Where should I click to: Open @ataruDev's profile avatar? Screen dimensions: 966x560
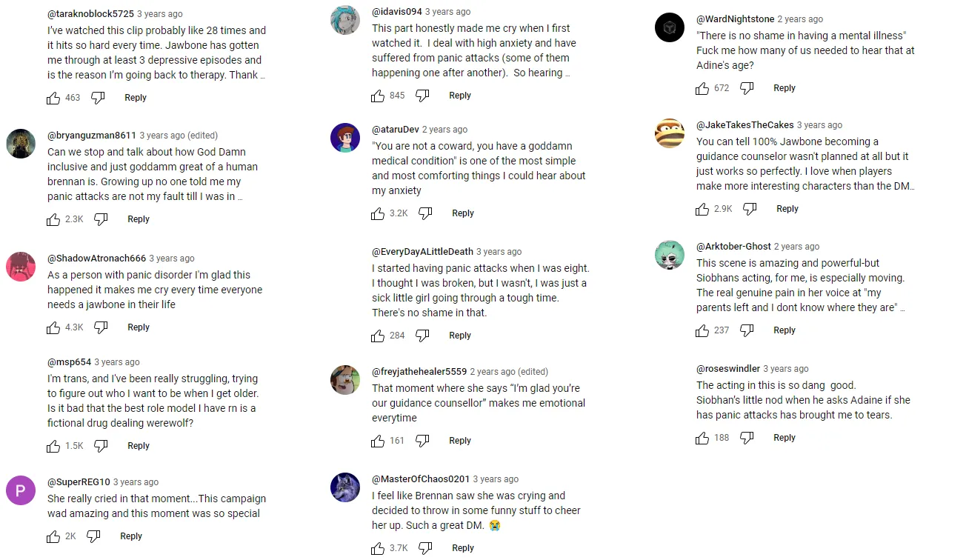point(345,138)
